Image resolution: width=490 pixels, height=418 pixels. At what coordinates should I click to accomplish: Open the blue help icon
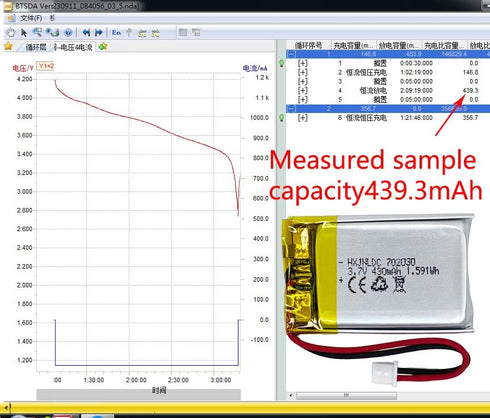[x=68, y=33]
